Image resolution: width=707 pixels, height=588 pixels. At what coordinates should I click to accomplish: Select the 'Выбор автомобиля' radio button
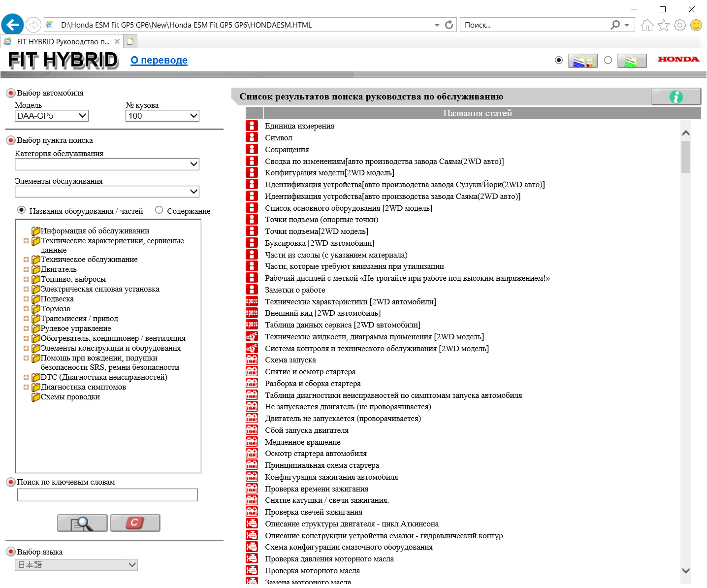10,93
